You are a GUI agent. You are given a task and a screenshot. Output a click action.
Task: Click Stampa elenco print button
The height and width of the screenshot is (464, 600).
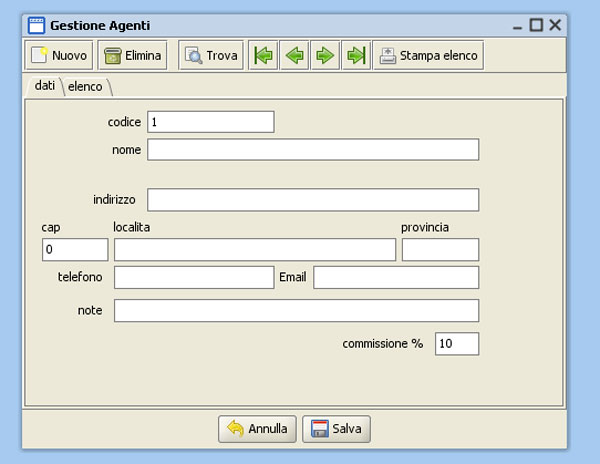point(429,56)
